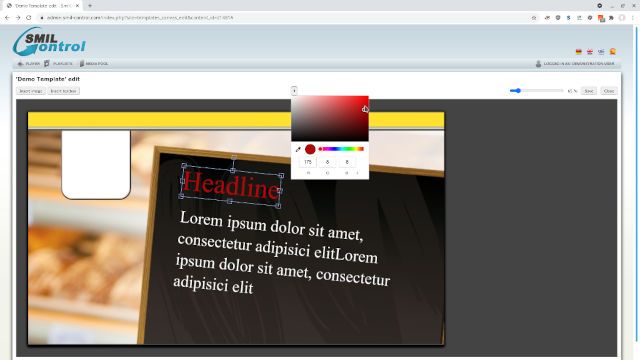Pick a shade in the red saturation area
Image resolution: width=640 pixels, height=360 pixels.
(330, 118)
